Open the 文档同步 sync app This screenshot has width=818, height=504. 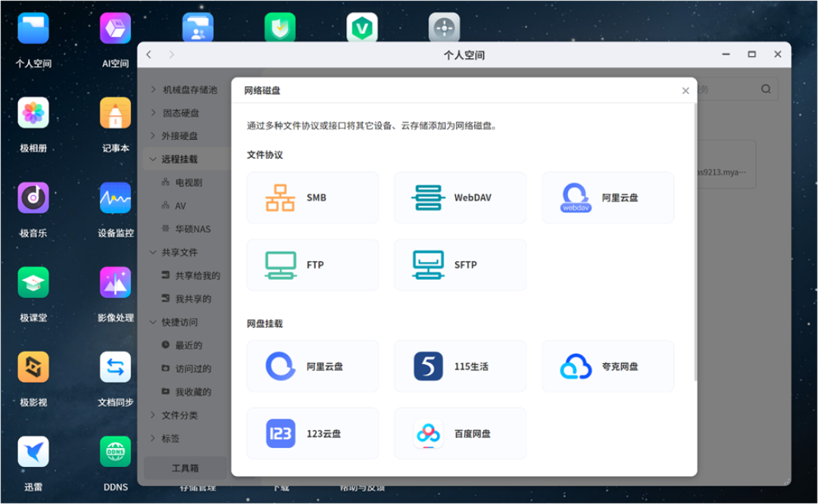coord(115,367)
